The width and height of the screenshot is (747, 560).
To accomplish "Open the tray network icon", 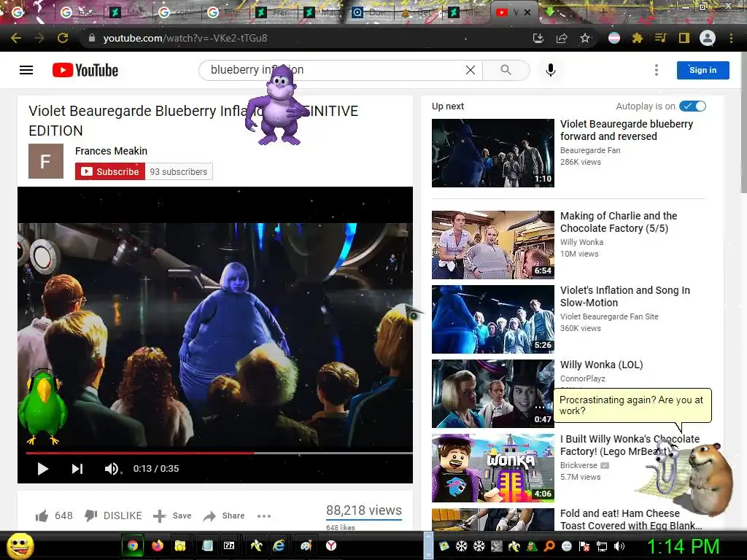I will click(602, 546).
